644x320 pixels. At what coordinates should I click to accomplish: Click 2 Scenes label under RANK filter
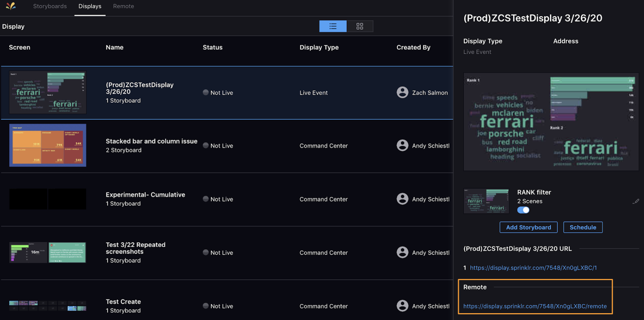point(530,201)
